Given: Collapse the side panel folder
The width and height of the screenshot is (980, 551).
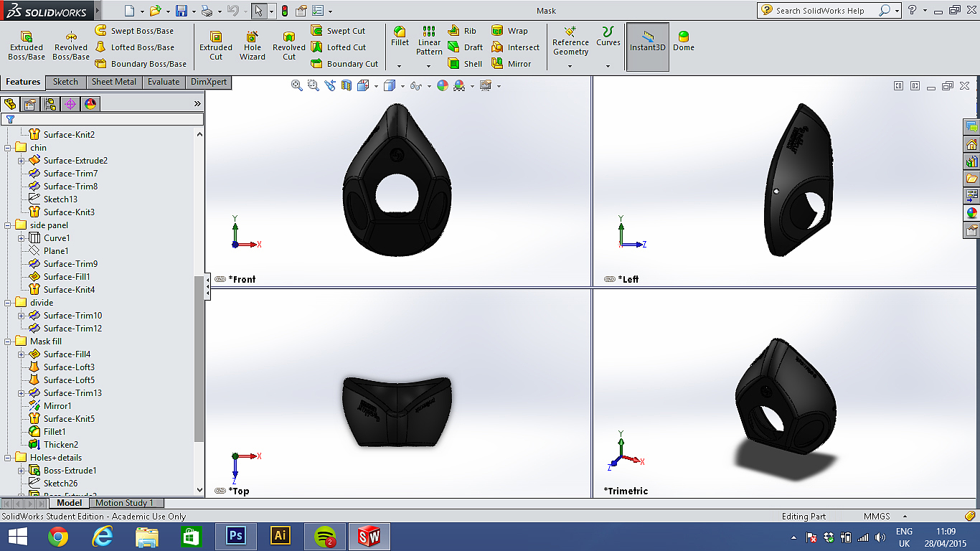Looking at the screenshot, I should [9, 225].
